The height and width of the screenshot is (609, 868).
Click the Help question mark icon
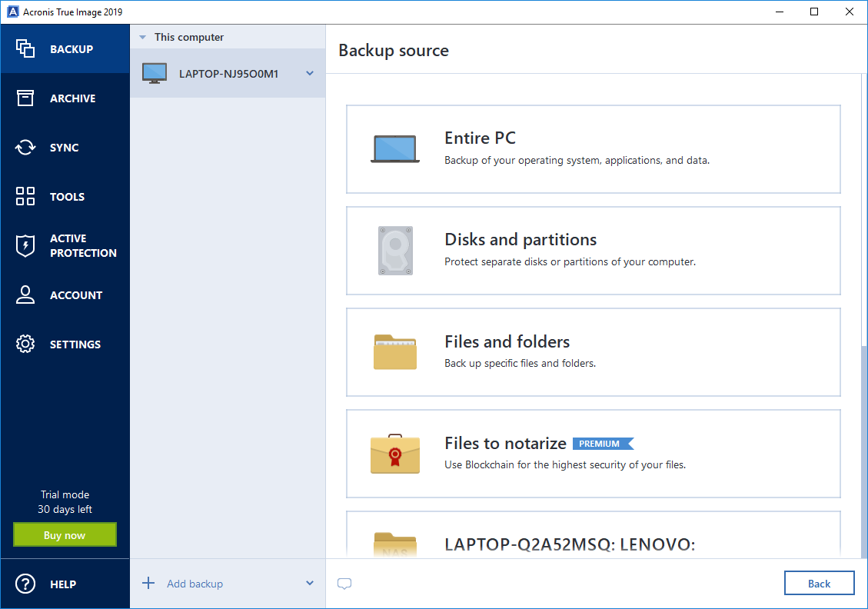click(x=25, y=584)
